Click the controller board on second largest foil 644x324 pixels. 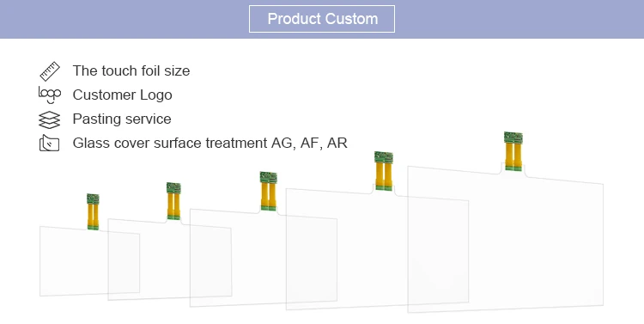384,157
